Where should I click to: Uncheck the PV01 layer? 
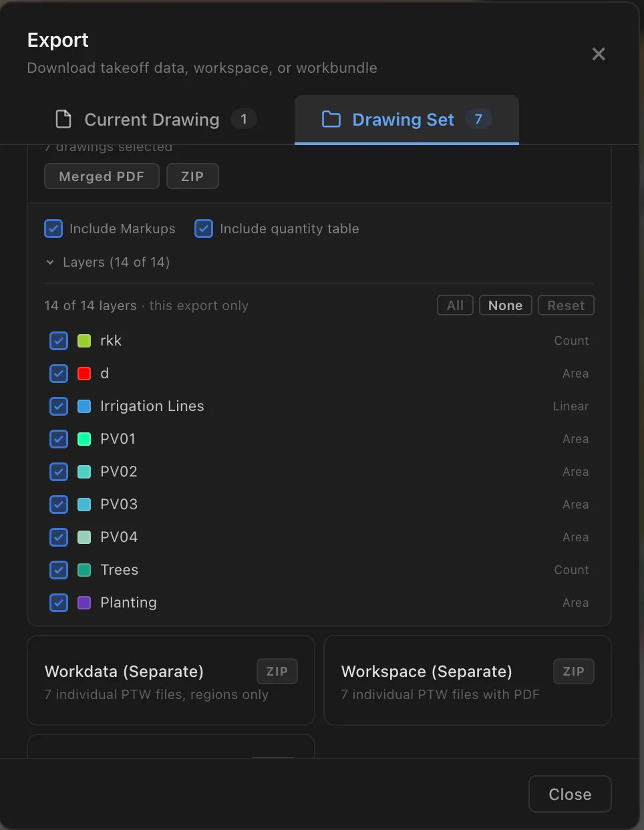pyautogui.click(x=59, y=439)
